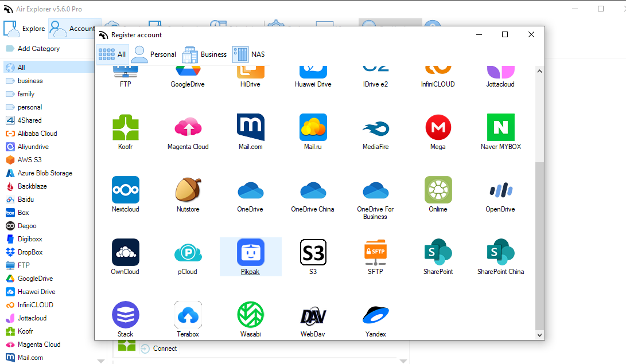Pick the WebDav icon
626x364 pixels.
coord(313,315)
